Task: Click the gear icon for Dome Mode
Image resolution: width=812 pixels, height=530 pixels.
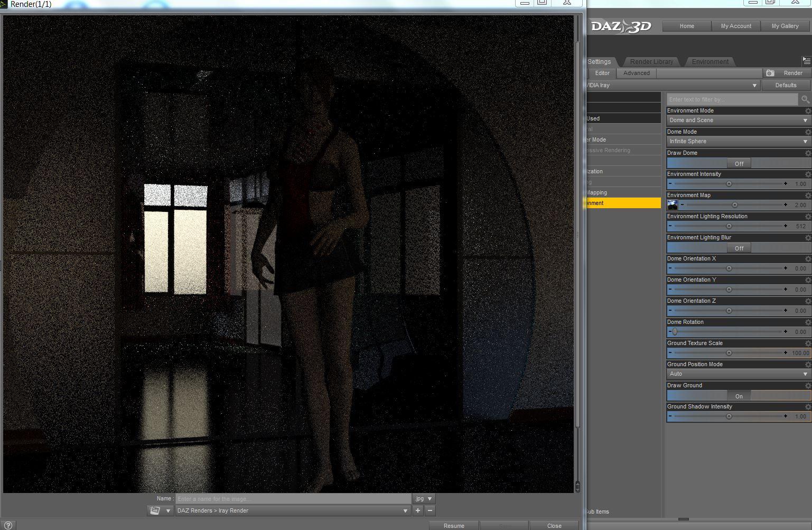Action: (x=808, y=132)
